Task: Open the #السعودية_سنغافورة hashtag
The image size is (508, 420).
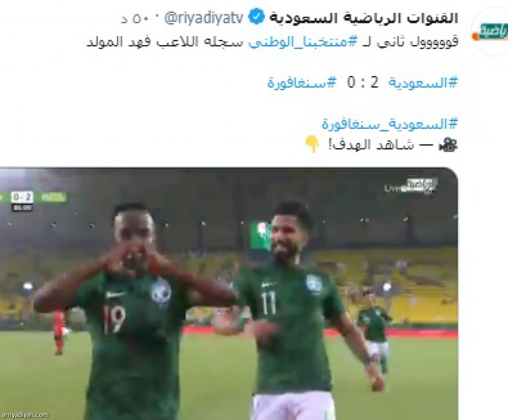Action: click(x=390, y=124)
